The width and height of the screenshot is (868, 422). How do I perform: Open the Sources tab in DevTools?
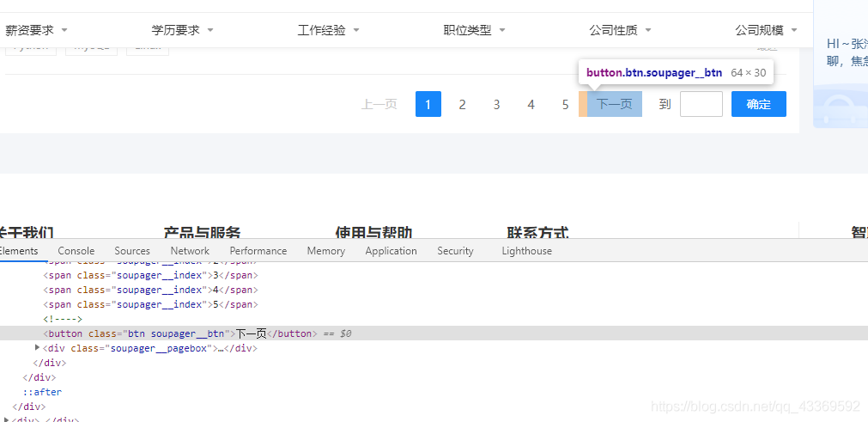tap(132, 251)
